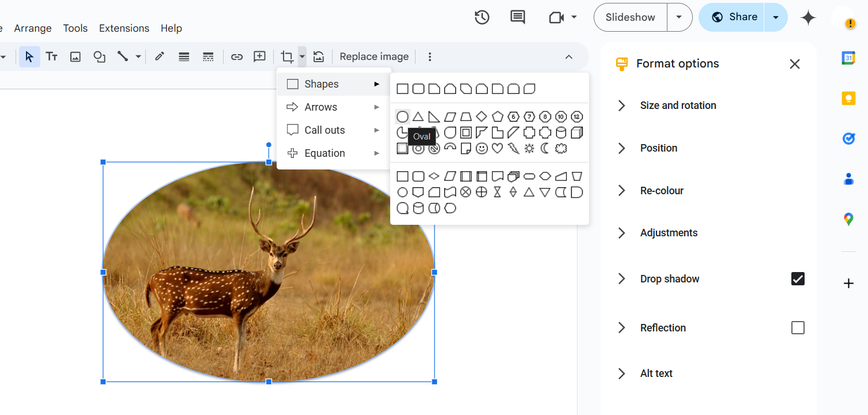The height and width of the screenshot is (415, 868).
Task: Click the Insert image icon
Action: coord(76,56)
